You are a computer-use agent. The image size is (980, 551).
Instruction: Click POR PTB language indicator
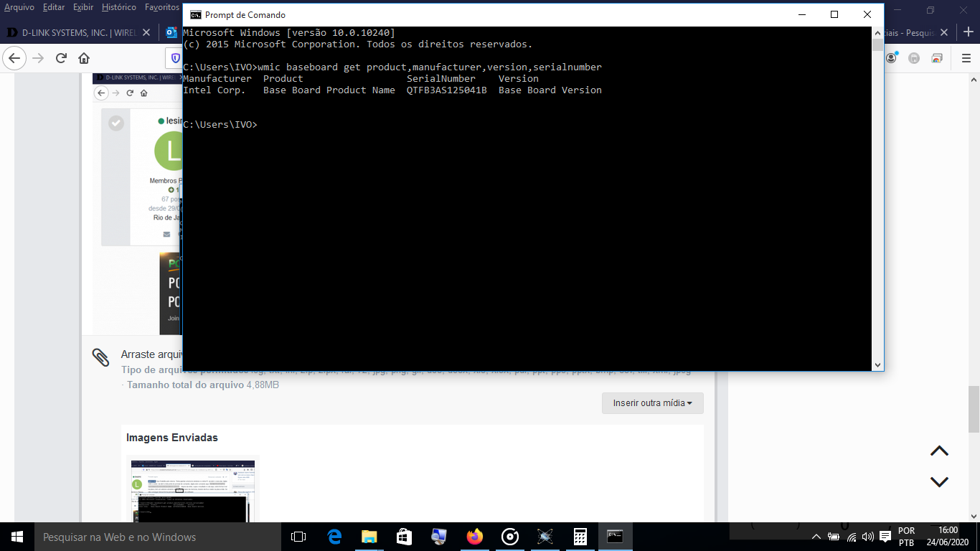(x=906, y=537)
